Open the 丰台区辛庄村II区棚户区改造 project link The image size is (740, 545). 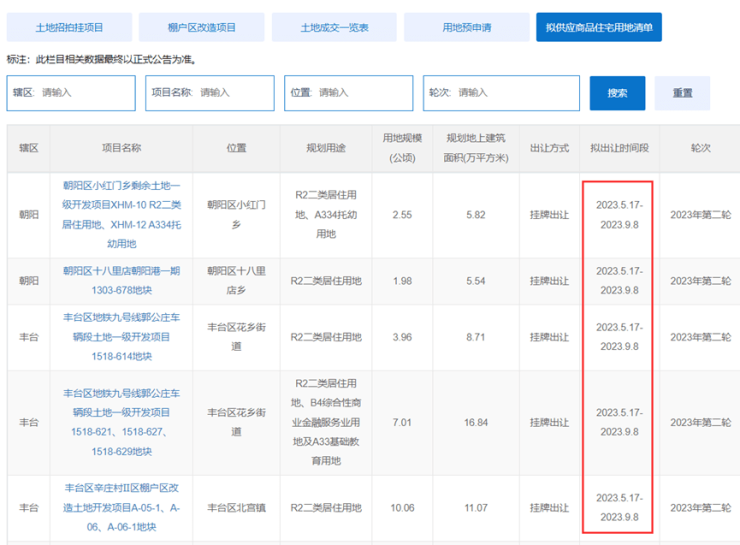(x=122, y=508)
